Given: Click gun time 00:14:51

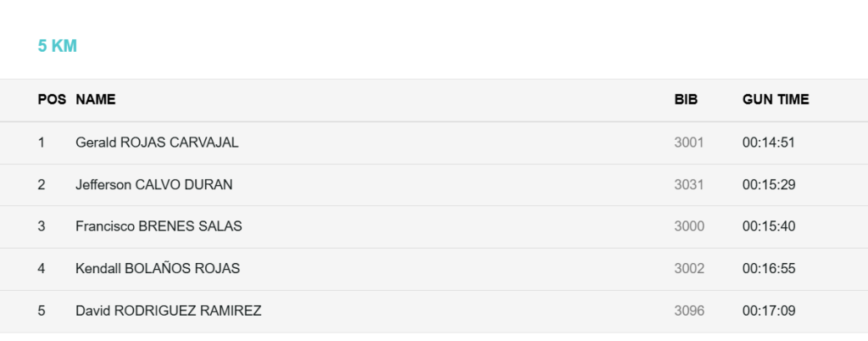Looking at the screenshot, I should [768, 143].
